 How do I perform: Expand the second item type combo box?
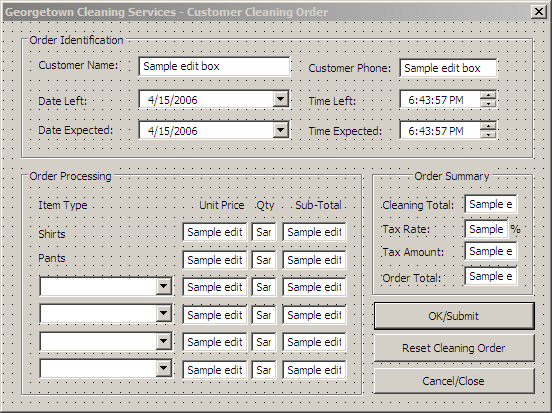pos(164,313)
